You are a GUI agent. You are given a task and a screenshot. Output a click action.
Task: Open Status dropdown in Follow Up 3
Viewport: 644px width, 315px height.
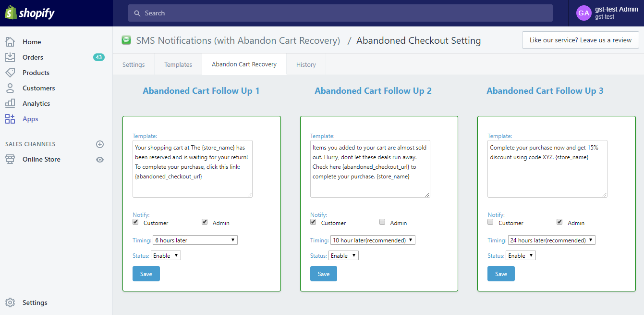click(x=521, y=256)
